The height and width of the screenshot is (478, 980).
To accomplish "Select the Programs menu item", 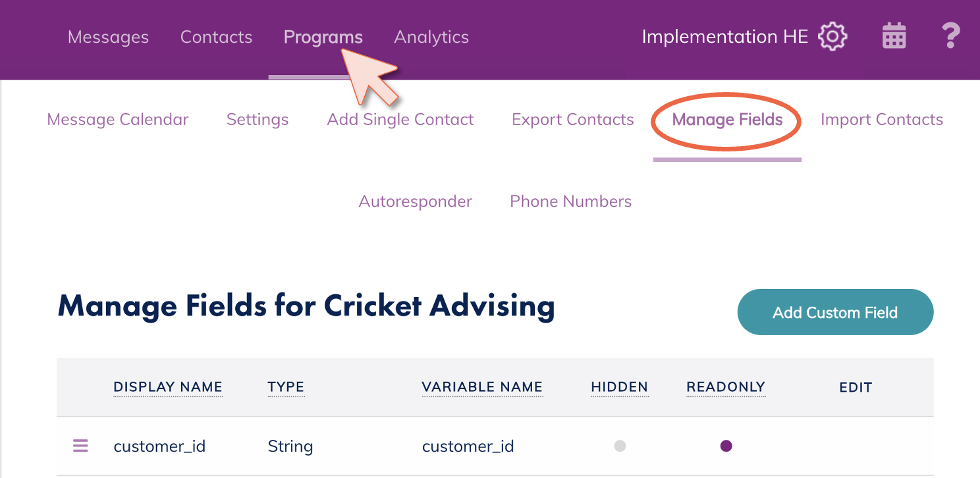I will pyautogui.click(x=323, y=37).
